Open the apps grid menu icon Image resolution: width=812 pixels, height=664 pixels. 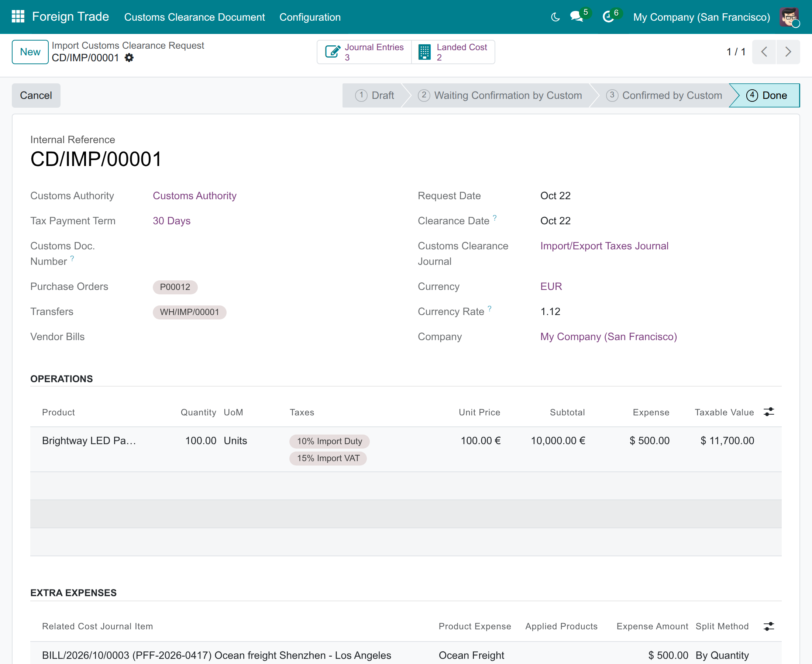pyautogui.click(x=18, y=17)
